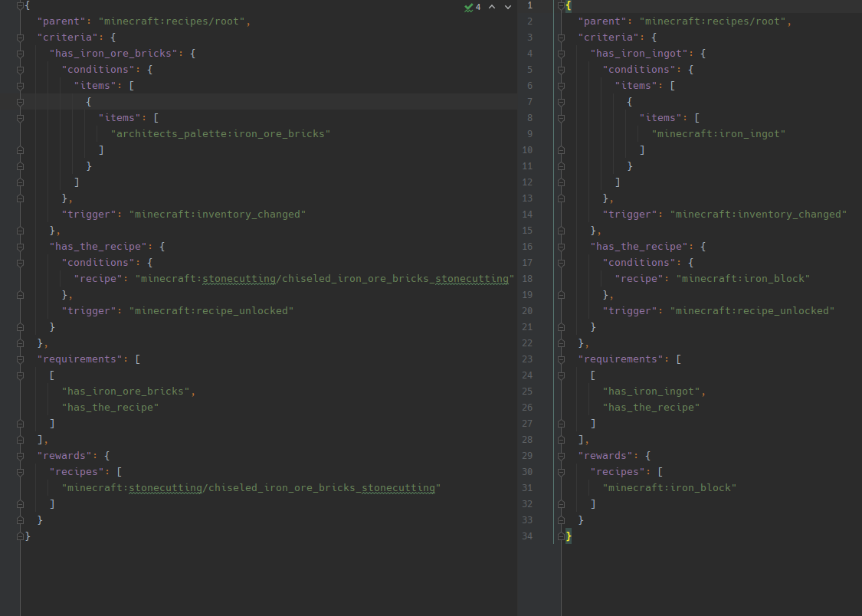Click line number 14 in gutter
The image size is (862, 616).
tap(527, 215)
